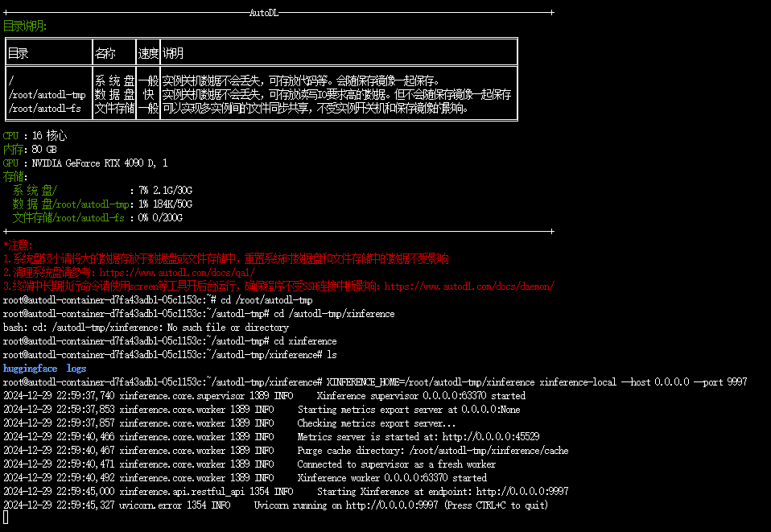Open the autodl.com/docs/daemon link
Viewport: 771px width, 532px height.
pyautogui.click(x=469, y=287)
